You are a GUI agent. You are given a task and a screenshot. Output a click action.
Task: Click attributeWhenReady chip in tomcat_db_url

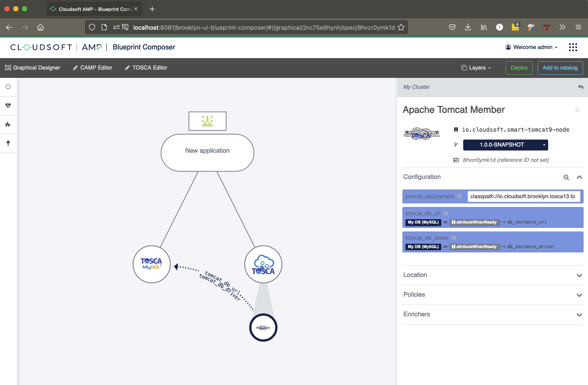(x=474, y=222)
